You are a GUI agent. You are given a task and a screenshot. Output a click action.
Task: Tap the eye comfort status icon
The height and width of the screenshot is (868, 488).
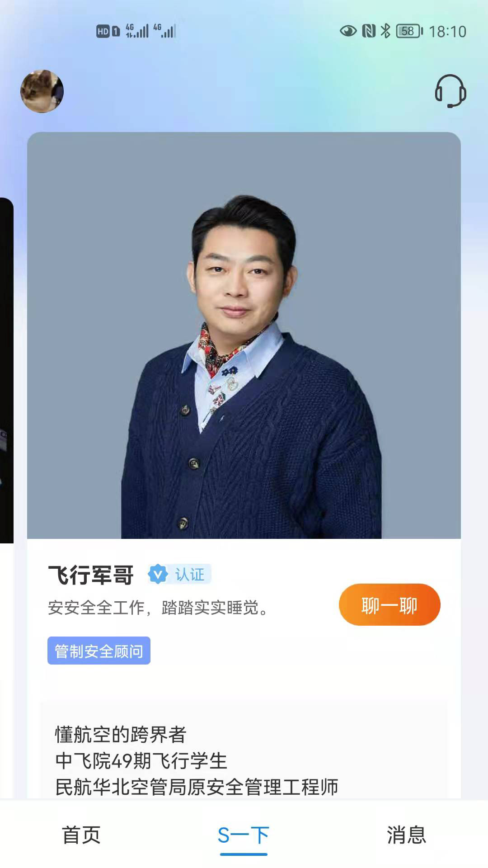[348, 31]
